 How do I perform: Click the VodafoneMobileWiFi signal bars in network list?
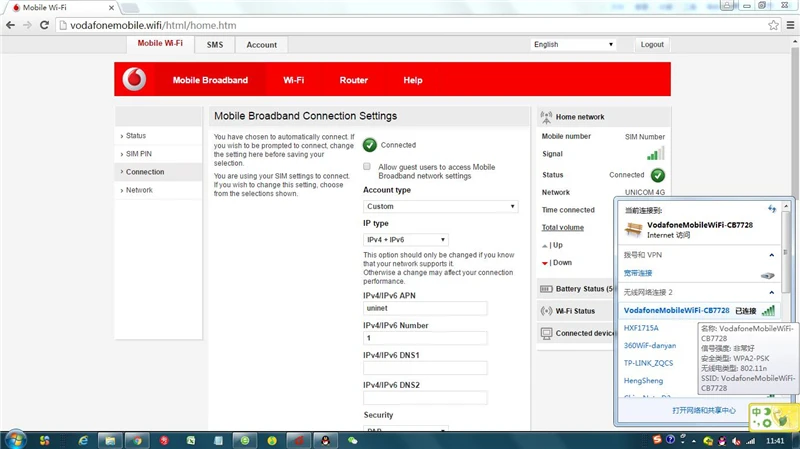tap(768, 310)
